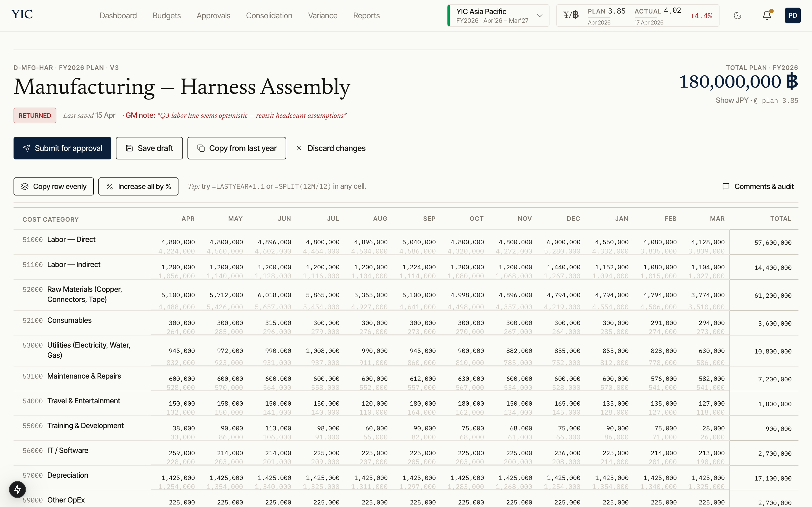This screenshot has width=812, height=507.
Task: Open Increase all by % option
Action: click(x=138, y=186)
